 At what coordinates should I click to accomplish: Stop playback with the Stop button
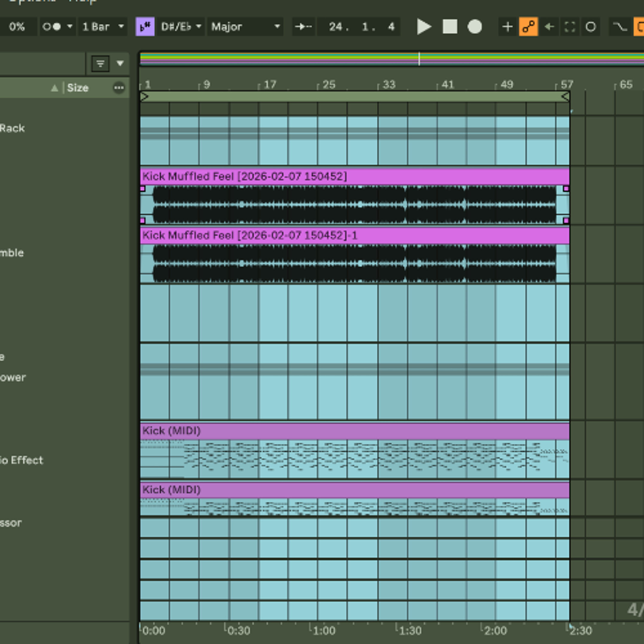click(450, 27)
